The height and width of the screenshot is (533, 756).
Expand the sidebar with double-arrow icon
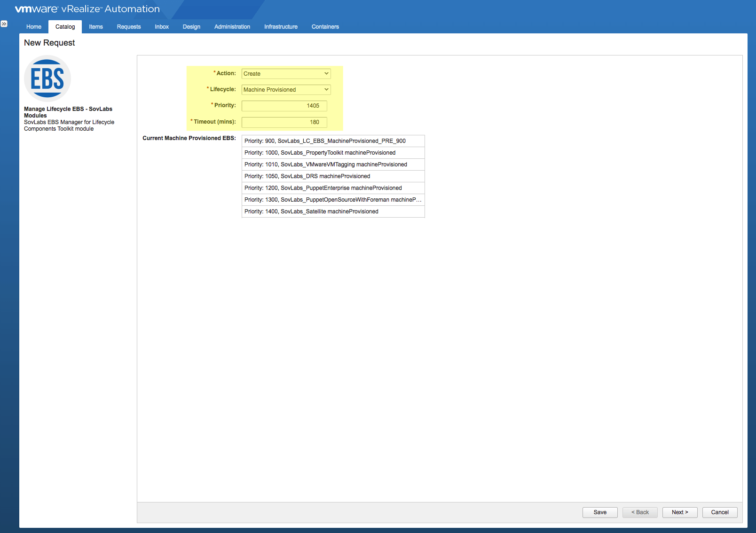(x=4, y=24)
